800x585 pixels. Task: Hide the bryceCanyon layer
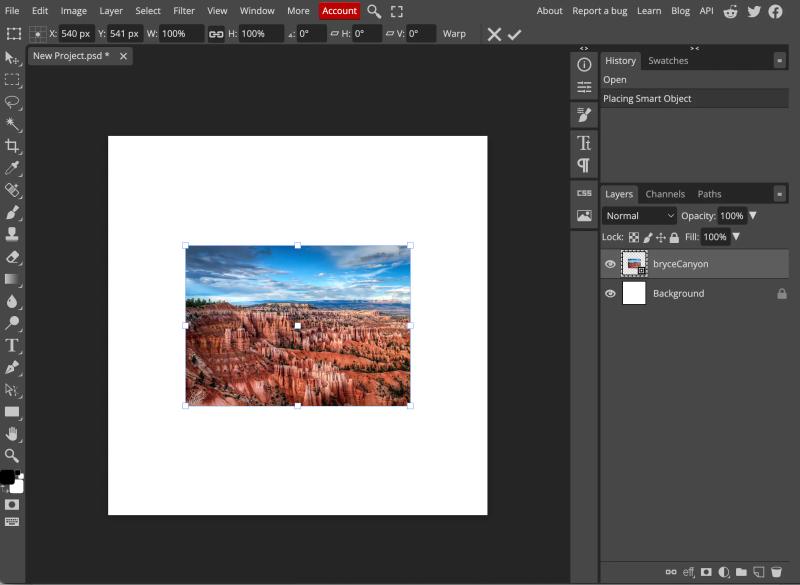pyautogui.click(x=610, y=264)
